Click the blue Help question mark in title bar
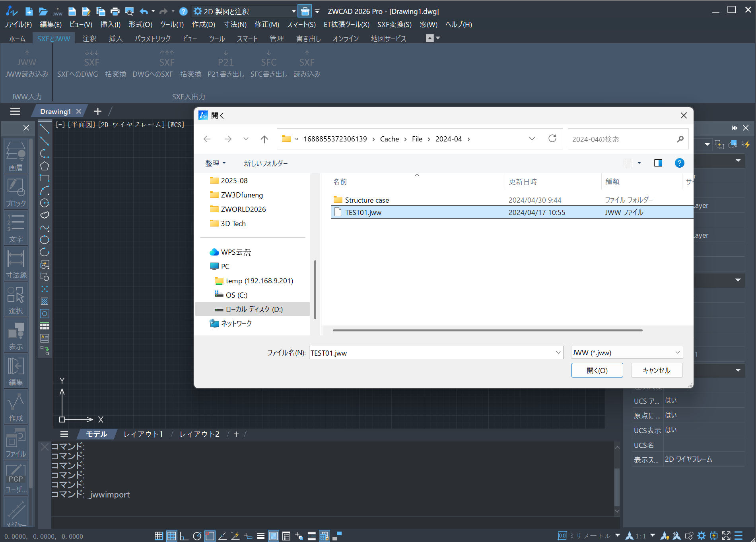Screen dimensions: 756x542 click(183, 12)
